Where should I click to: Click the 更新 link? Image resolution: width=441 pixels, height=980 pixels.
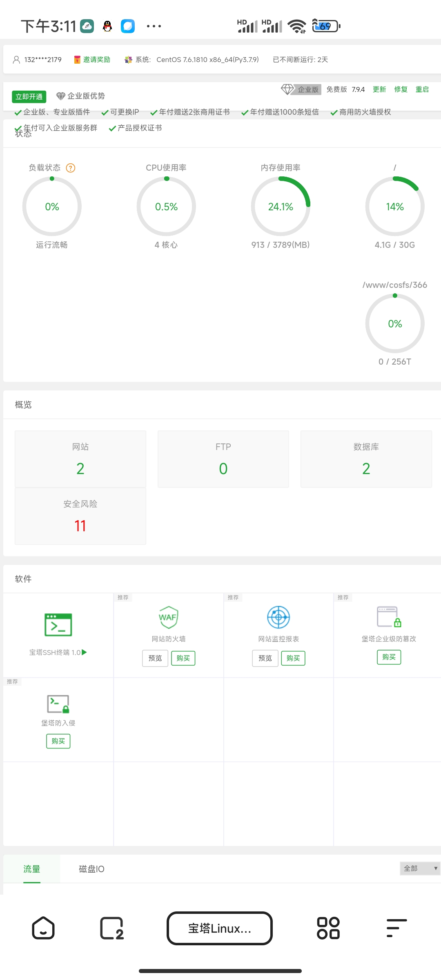379,89
